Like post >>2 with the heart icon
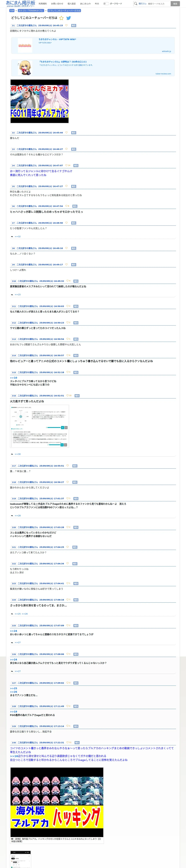186x868 pixels. tap(66, 132)
